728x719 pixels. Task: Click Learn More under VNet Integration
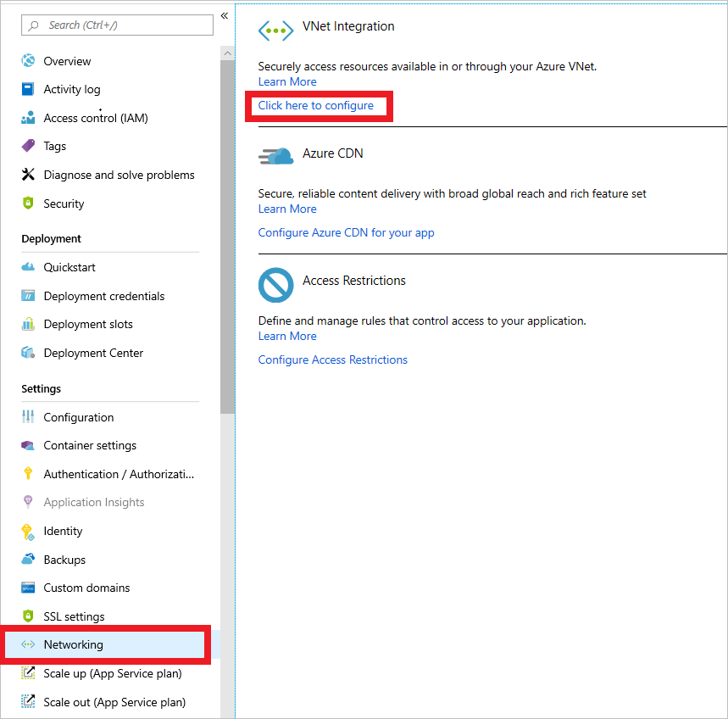click(x=287, y=81)
